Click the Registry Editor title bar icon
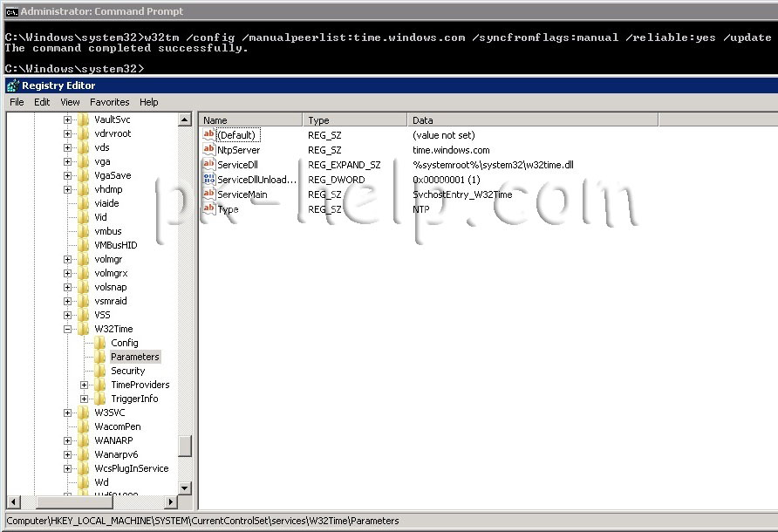The height and width of the screenshot is (532, 778). click(12, 85)
